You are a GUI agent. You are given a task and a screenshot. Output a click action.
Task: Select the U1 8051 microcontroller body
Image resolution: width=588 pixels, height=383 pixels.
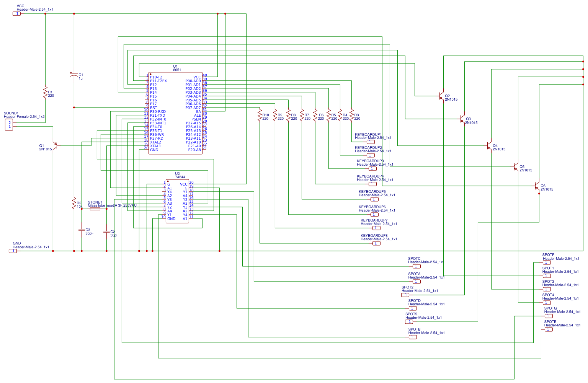pyautogui.click(x=175, y=113)
